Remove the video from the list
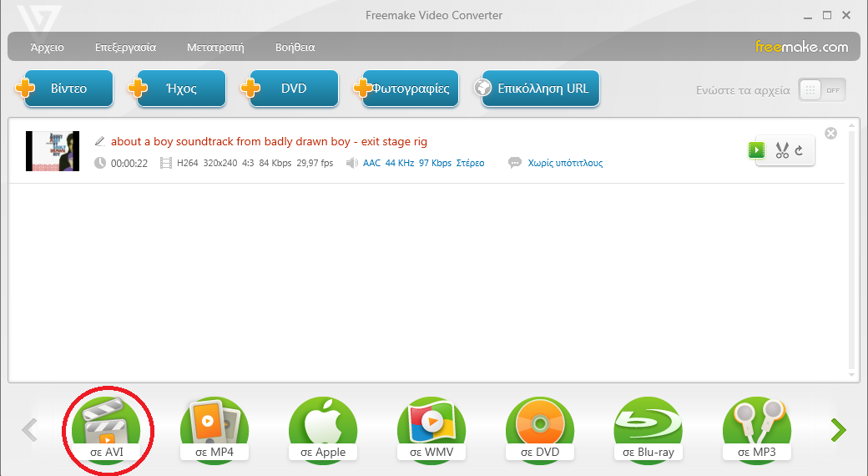 click(x=831, y=133)
